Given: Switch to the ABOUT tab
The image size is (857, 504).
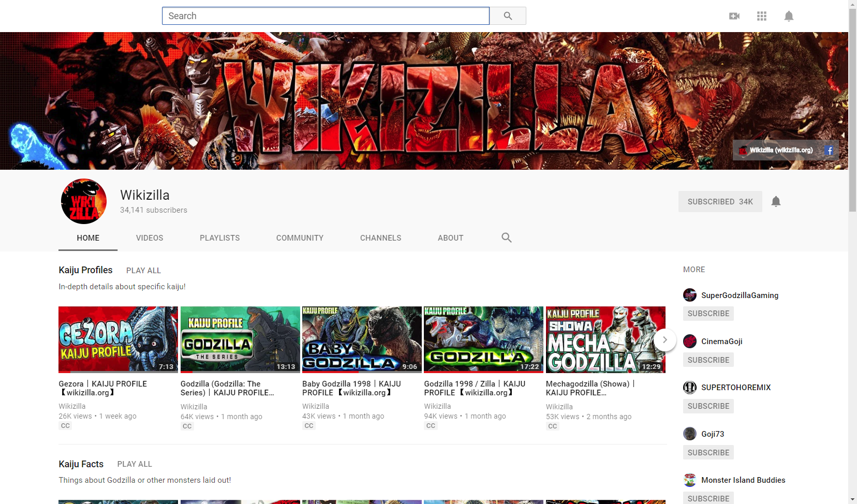Looking at the screenshot, I should pos(451,238).
